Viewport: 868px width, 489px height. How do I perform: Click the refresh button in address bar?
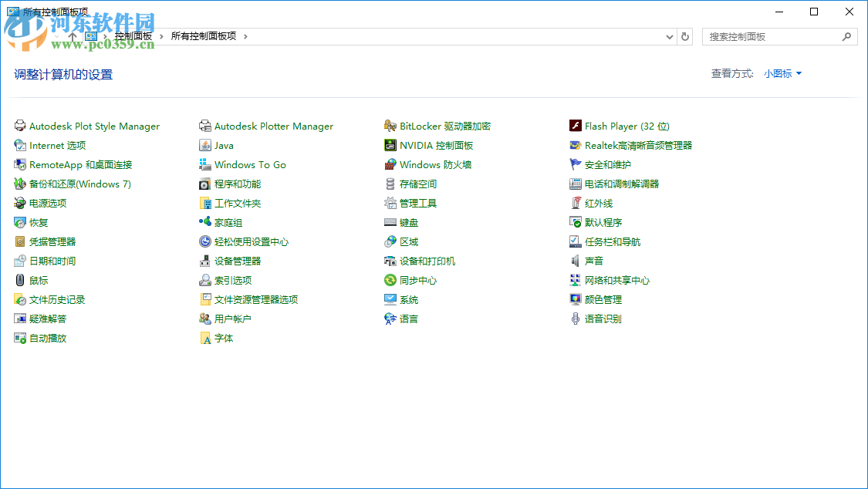[685, 36]
